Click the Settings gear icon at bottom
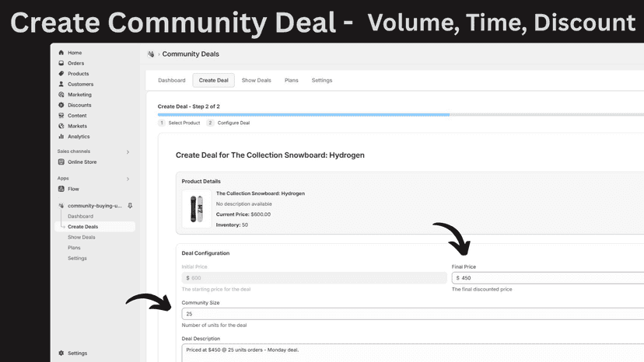The width and height of the screenshot is (644, 362). point(61,353)
